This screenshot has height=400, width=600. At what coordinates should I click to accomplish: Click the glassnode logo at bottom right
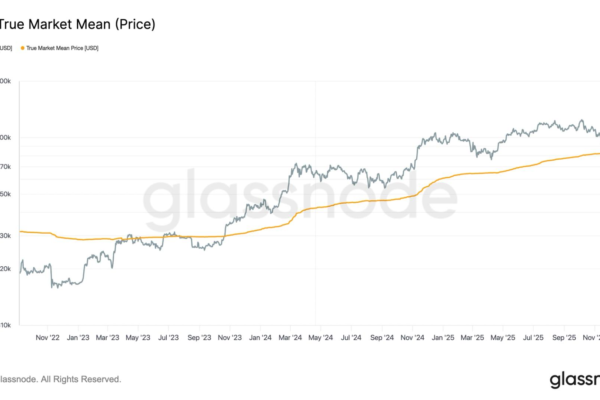point(574,380)
